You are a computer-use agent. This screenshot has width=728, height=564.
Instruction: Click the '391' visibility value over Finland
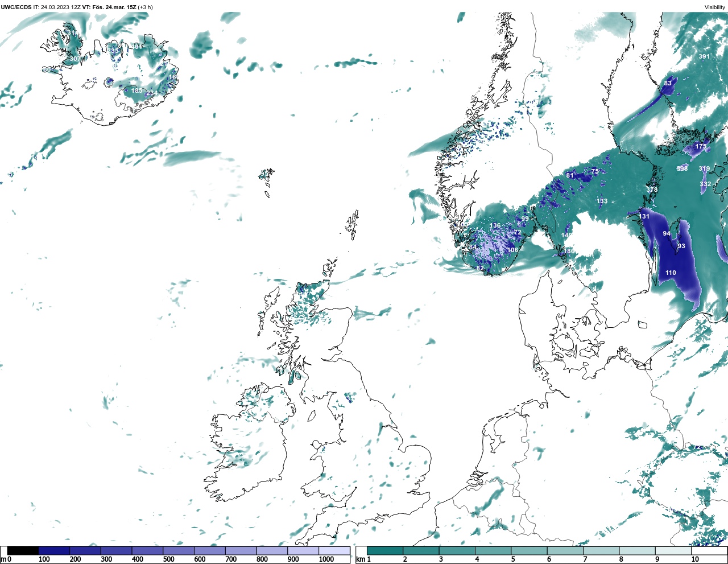pos(704,56)
